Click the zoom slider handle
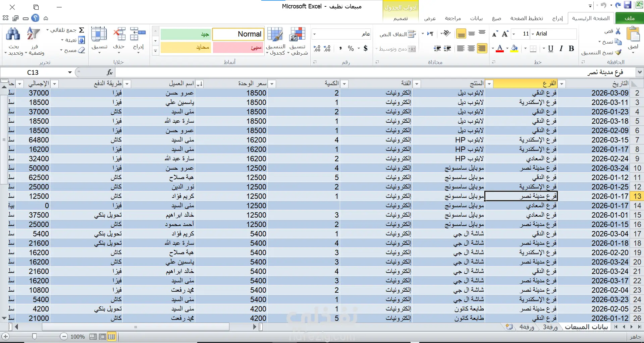This screenshot has height=343, width=644. coord(34,336)
